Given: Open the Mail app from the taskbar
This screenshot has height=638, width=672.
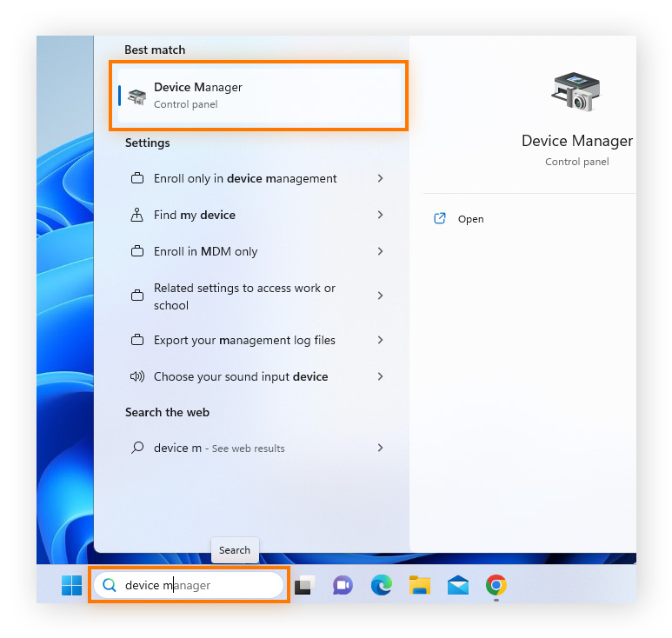Looking at the screenshot, I should click(458, 585).
